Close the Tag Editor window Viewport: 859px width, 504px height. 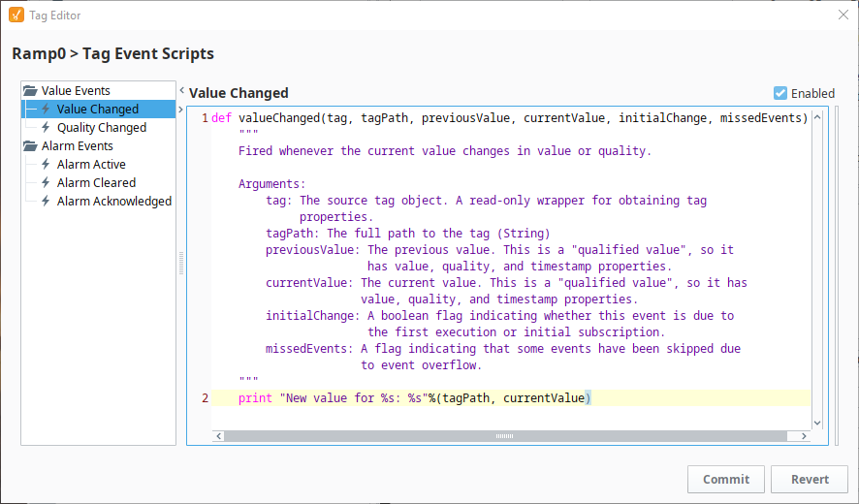(843, 15)
